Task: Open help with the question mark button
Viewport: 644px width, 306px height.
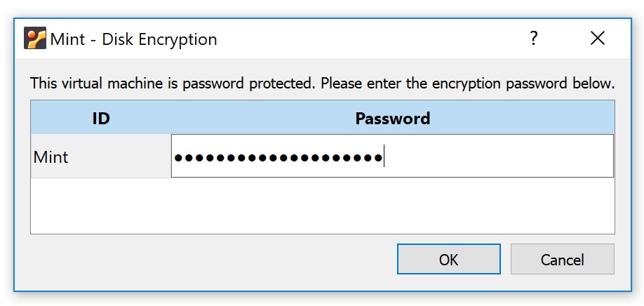Action: click(x=534, y=39)
